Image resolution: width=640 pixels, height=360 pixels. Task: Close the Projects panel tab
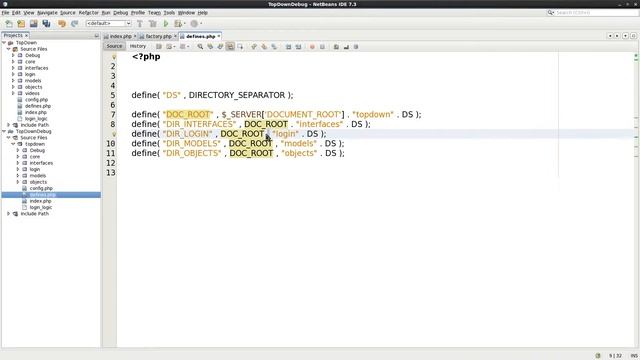point(26,36)
